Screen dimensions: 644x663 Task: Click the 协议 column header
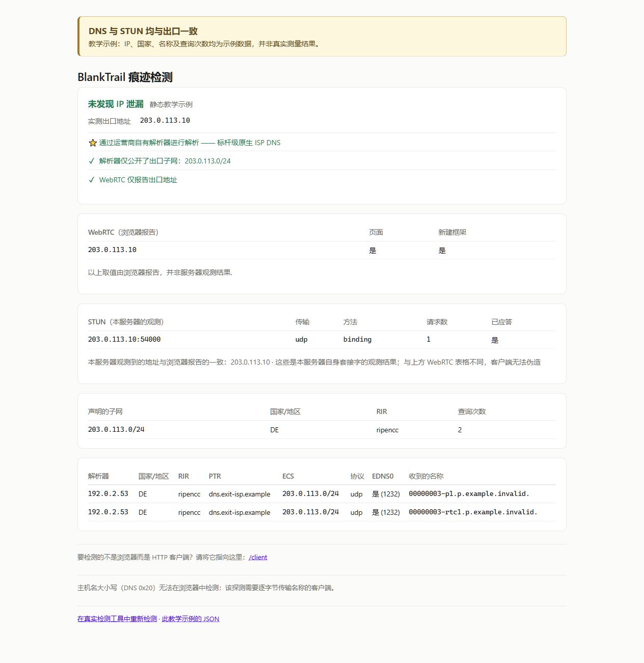tap(357, 476)
